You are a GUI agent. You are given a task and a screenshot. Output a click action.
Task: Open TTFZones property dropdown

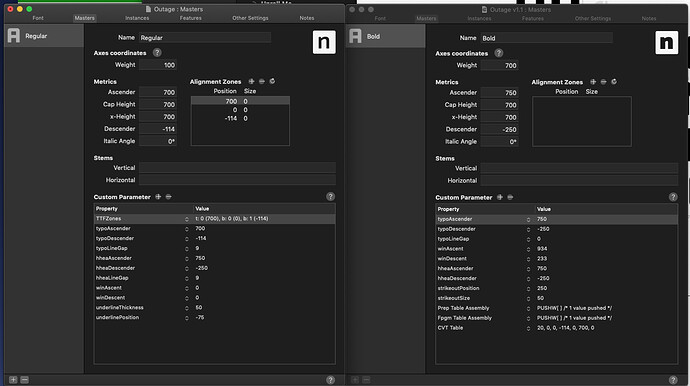187,219
